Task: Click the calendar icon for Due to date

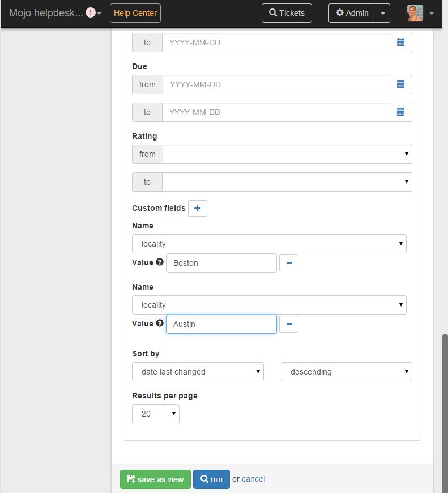Action: (x=400, y=112)
